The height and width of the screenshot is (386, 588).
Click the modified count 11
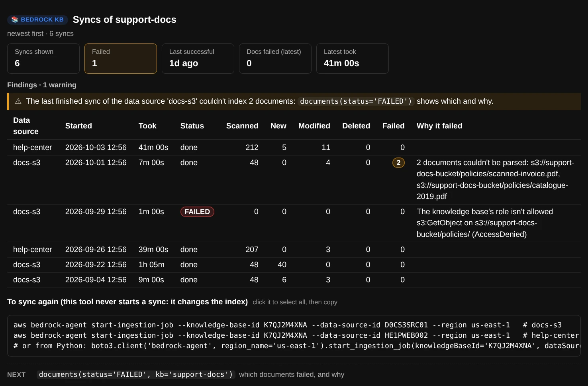click(326, 148)
